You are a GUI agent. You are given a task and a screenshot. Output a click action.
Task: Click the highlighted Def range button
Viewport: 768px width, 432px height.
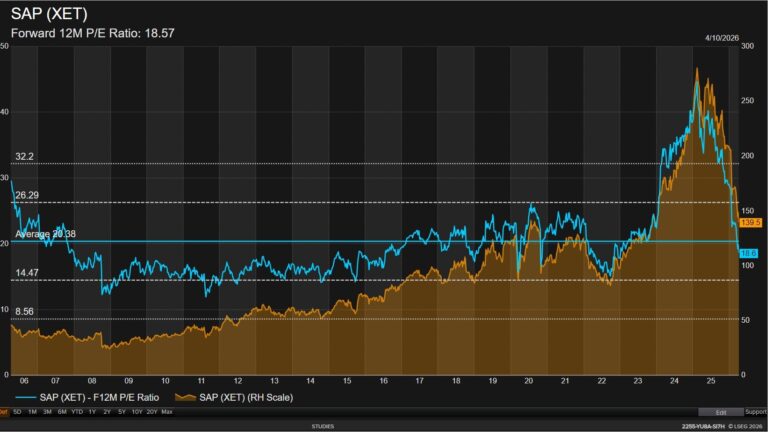click(4, 411)
